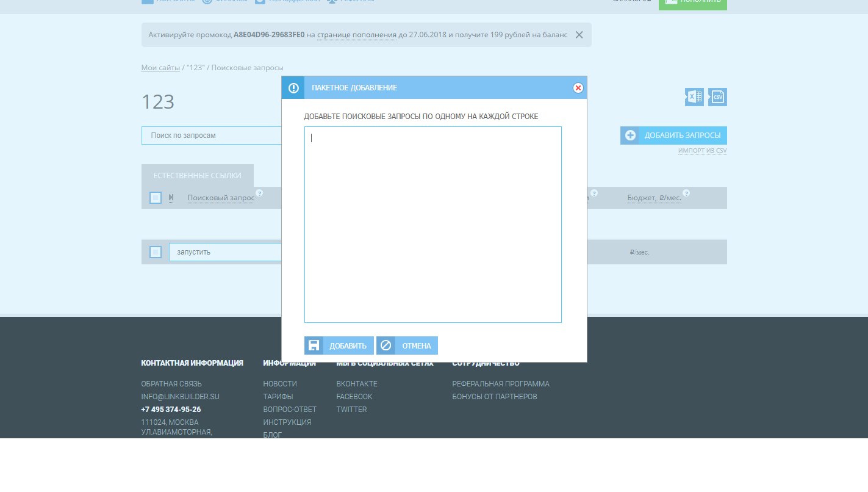Click the 111024, МОСКВА address line
This screenshot has width=868, height=492.
point(170,422)
